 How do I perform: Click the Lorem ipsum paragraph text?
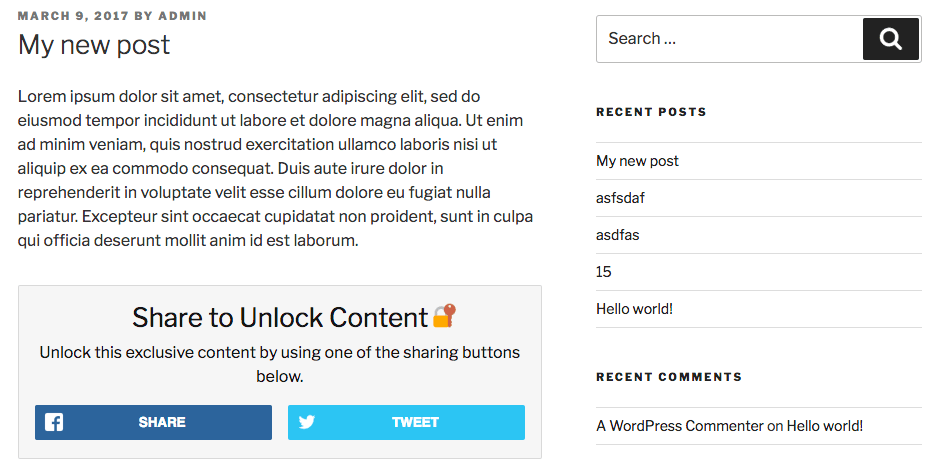pyautogui.click(x=275, y=169)
